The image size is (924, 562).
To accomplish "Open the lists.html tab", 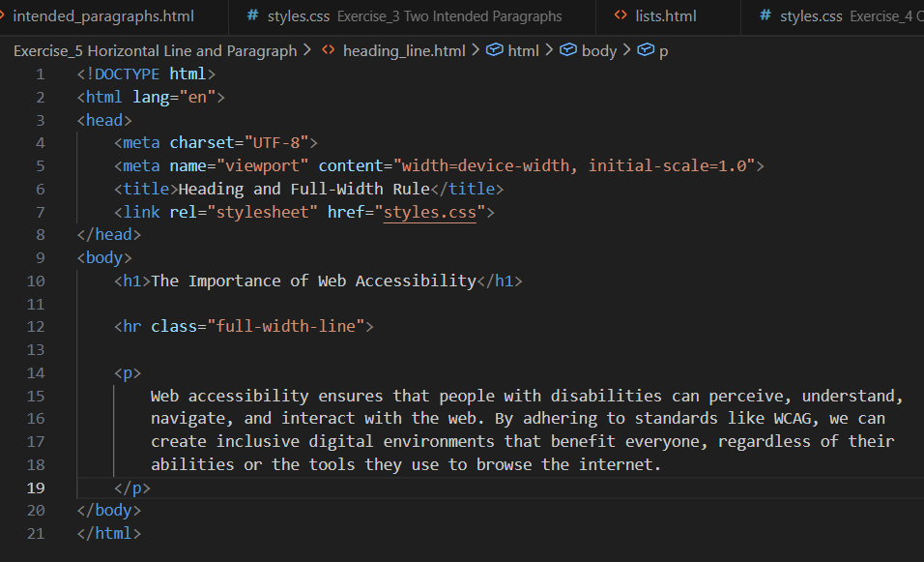I will (x=668, y=16).
